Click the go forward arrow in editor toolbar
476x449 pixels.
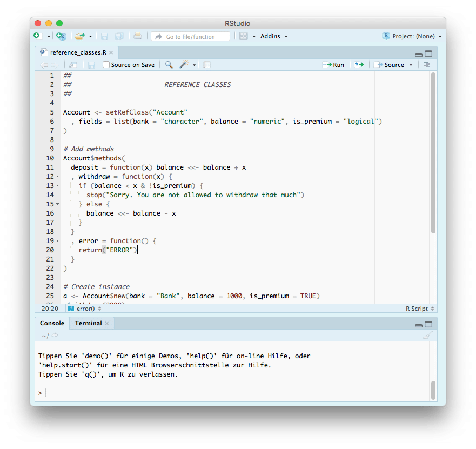55,65
